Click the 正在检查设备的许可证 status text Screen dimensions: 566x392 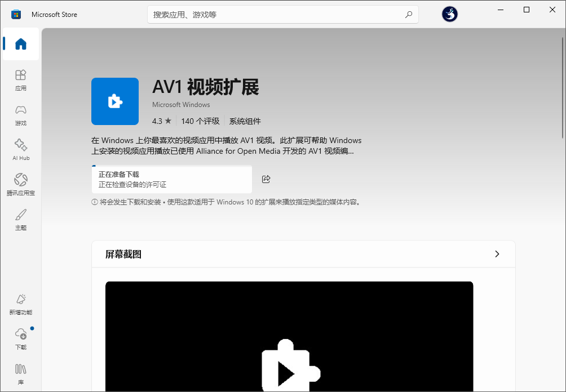click(x=132, y=185)
